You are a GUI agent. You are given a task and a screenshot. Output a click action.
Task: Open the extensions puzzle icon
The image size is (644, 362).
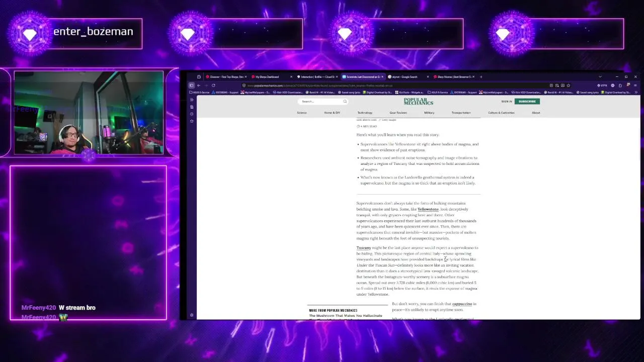(620, 85)
